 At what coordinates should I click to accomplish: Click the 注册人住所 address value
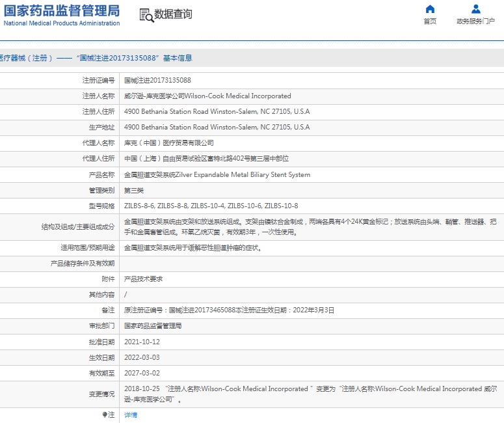217,112
